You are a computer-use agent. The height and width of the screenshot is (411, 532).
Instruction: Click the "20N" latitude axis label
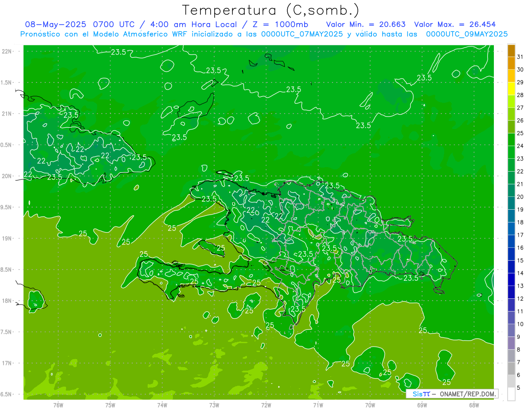pos(8,176)
